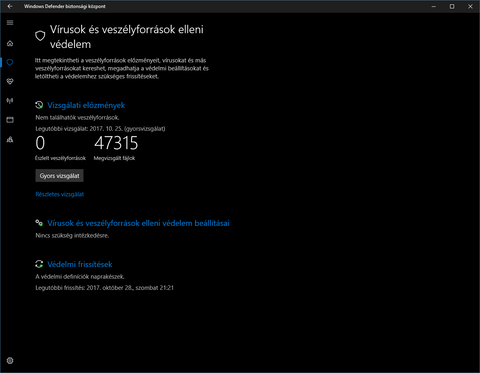Maximize the Windows Defender window
This screenshot has width=480, height=373.
coord(452,6)
